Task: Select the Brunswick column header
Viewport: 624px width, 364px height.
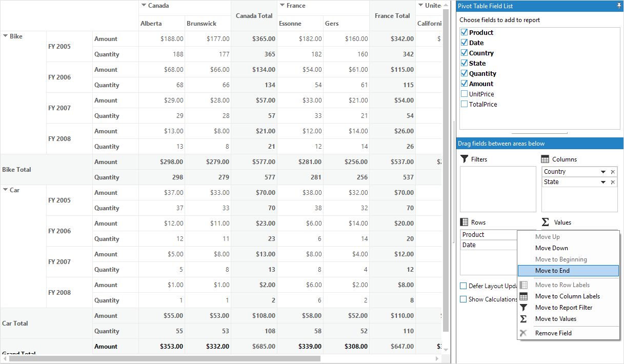Action: pyautogui.click(x=208, y=24)
